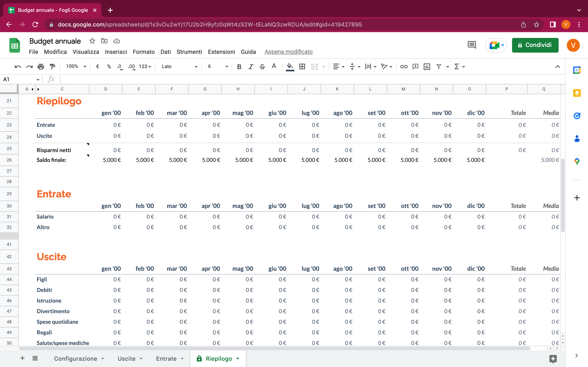Image resolution: width=588 pixels, height=367 pixels.
Task: Open the borders tool
Action: coord(302,66)
